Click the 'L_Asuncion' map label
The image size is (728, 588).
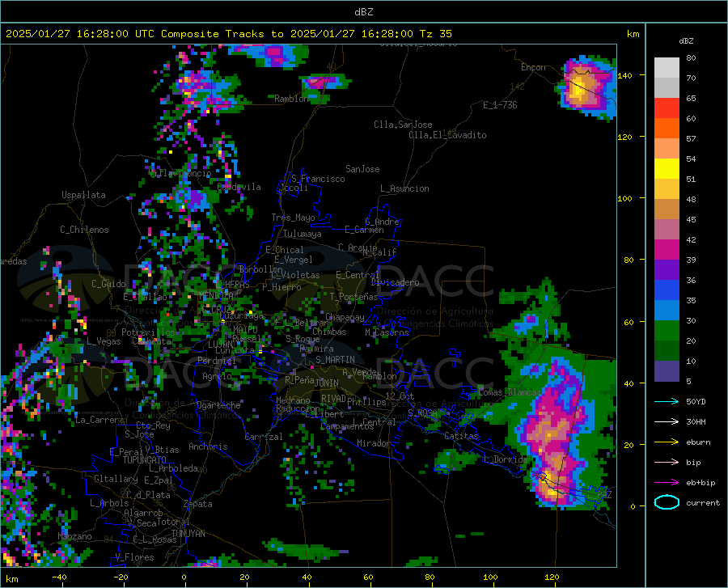404,188
